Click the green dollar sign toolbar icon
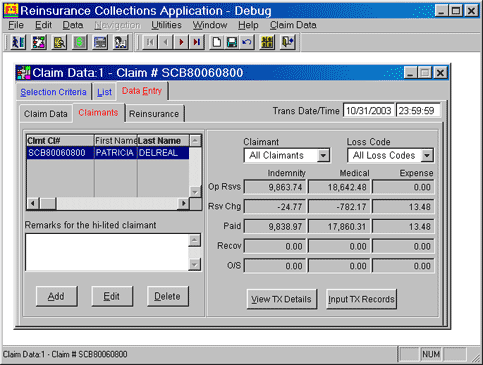 click(80, 42)
